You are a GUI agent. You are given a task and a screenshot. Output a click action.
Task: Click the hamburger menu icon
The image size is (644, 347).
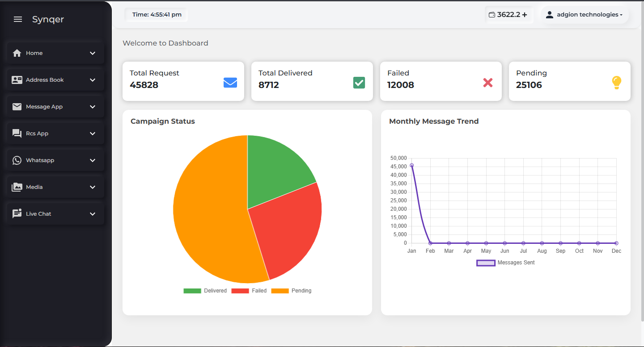click(18, 19)
